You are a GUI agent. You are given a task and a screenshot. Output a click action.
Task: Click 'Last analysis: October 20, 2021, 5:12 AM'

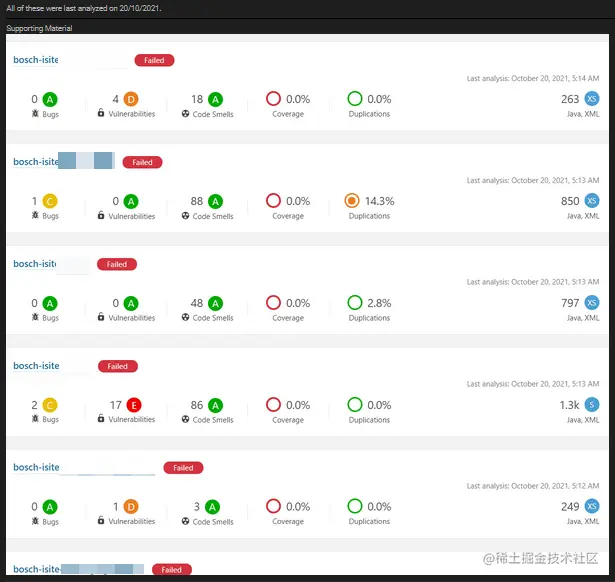pos(533,486)
